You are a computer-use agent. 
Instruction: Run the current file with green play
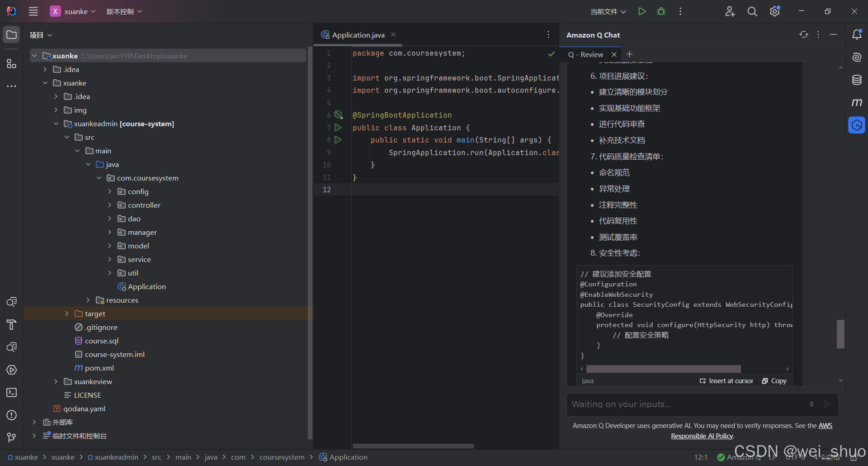pyautogui.click(x=642, y=11)
